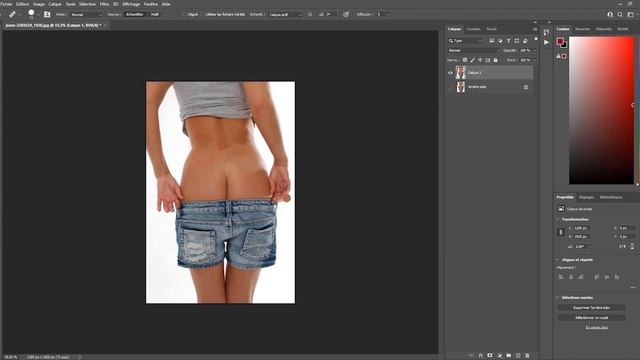Collapse the Transformation section
Screen dimensions: 640x360
point(558,219)
